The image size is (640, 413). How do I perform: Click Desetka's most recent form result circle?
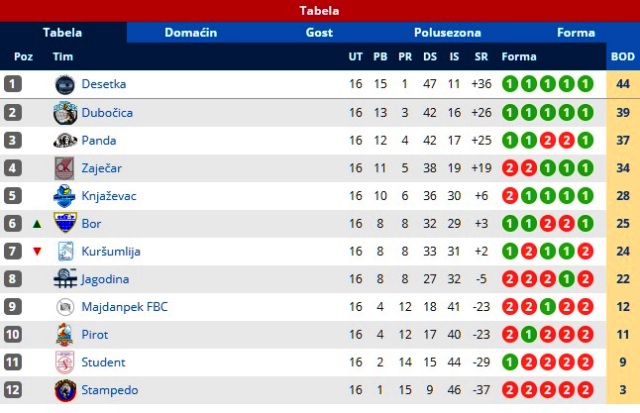(586, 85)
